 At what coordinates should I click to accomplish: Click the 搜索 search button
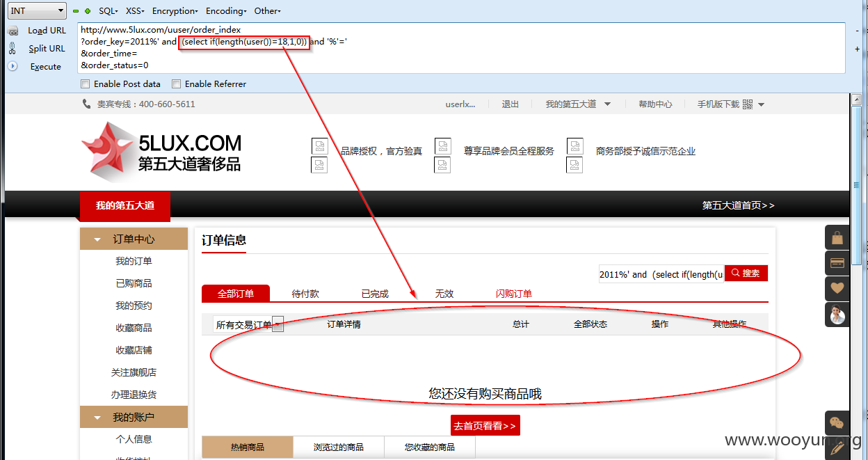(746, 273)
